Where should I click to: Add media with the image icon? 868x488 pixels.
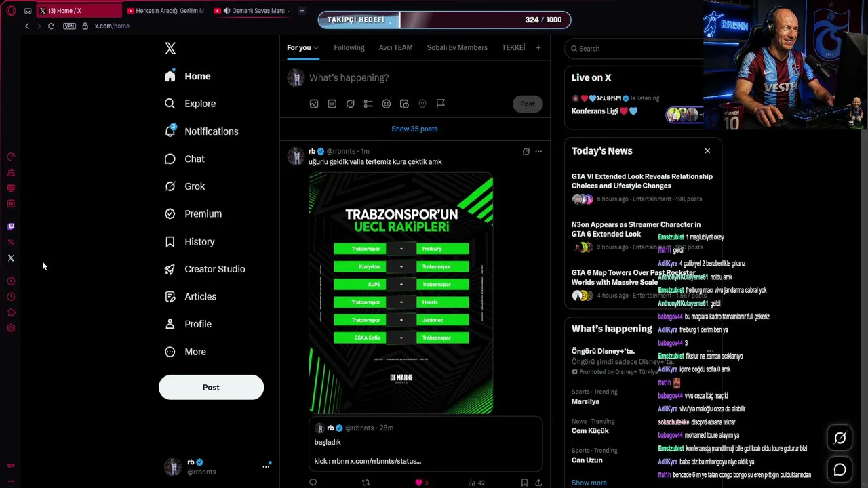314,104
